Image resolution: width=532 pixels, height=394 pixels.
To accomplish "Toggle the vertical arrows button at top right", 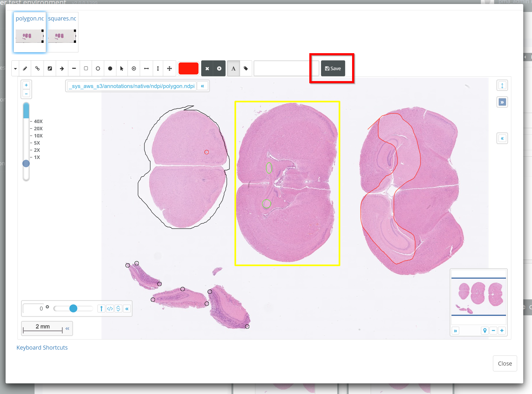I will click(502, 86).
